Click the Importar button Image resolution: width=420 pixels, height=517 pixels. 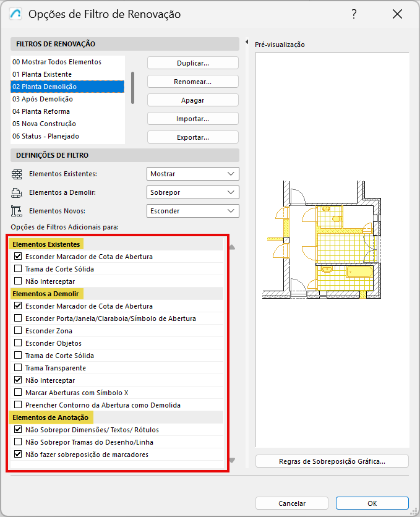(x=193, y=119)
